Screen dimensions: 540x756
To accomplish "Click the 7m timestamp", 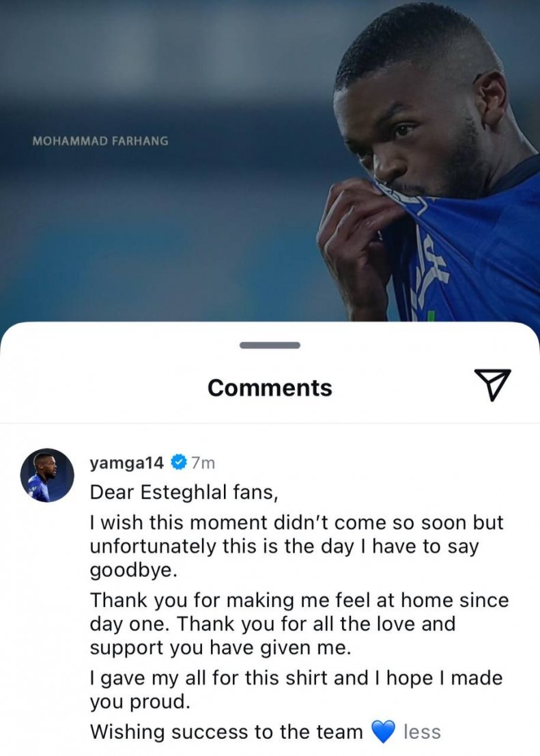I will click(x=203, y=463).
